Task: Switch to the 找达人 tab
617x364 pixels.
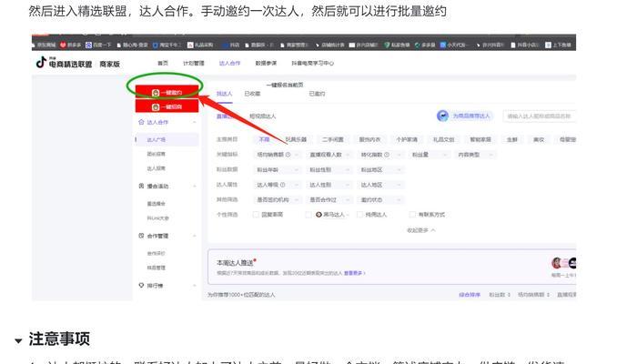Action: pos(224,94)
